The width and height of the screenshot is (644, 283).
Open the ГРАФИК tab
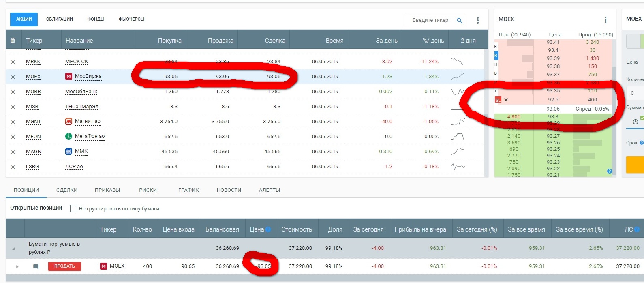188,190
